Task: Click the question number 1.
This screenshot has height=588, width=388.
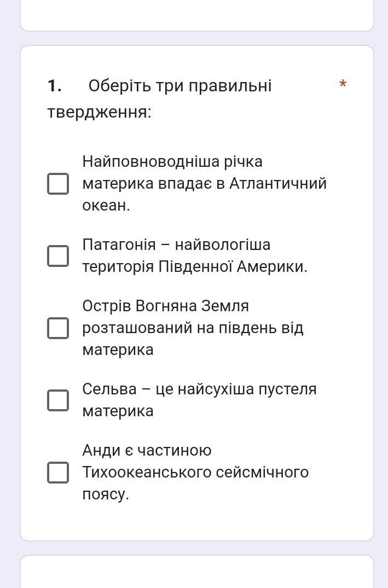Action: tap(54, 86)
